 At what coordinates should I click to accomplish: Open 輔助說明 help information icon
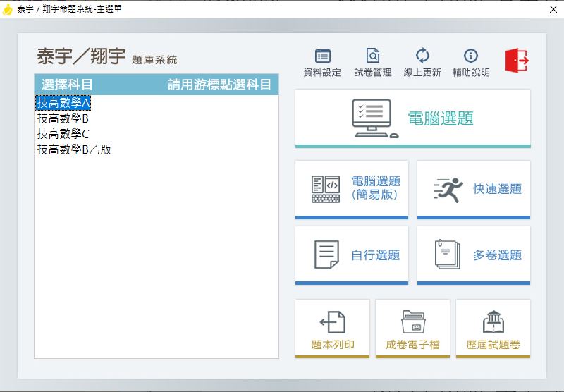coord(471,63)
